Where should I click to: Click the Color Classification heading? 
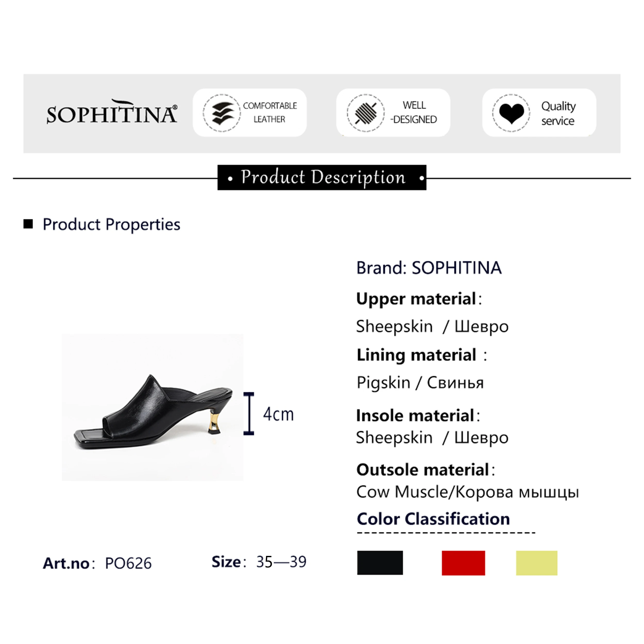click(x=433, y=519)
